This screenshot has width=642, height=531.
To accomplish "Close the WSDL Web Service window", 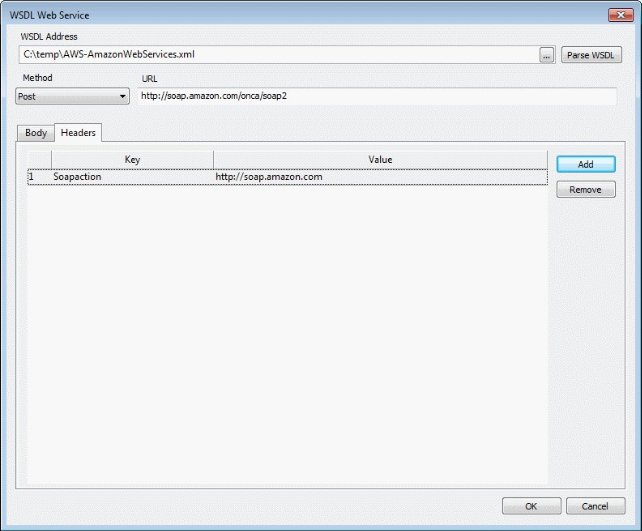I will pyautogui.click(x=621, y=15).
